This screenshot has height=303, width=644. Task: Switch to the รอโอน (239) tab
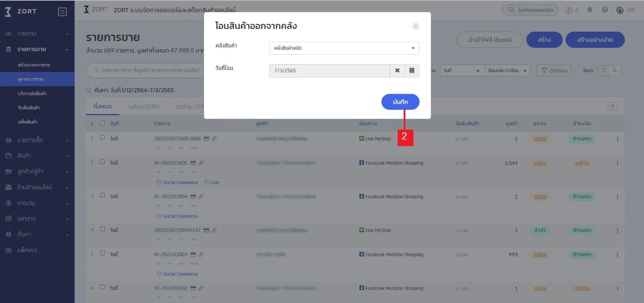pyautogui.click(x=143, y=107)
